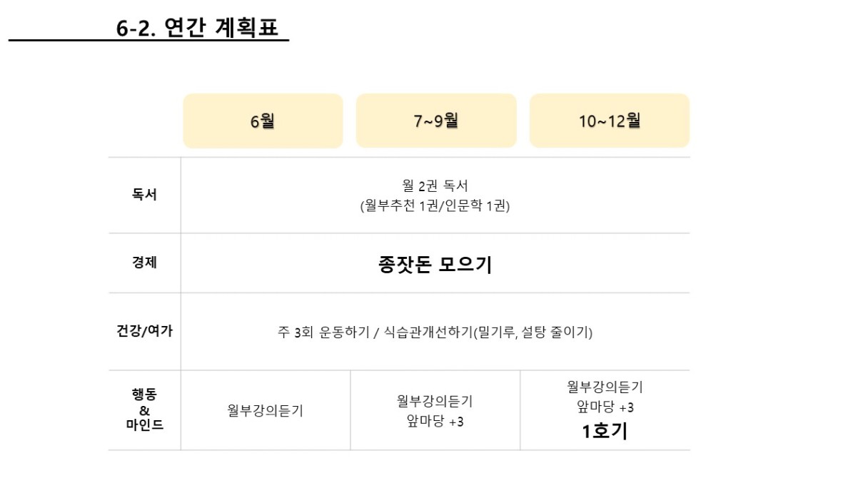Click the 독서 row label
Viewport: 868px width, 488px height.
(x=144, y=195)
